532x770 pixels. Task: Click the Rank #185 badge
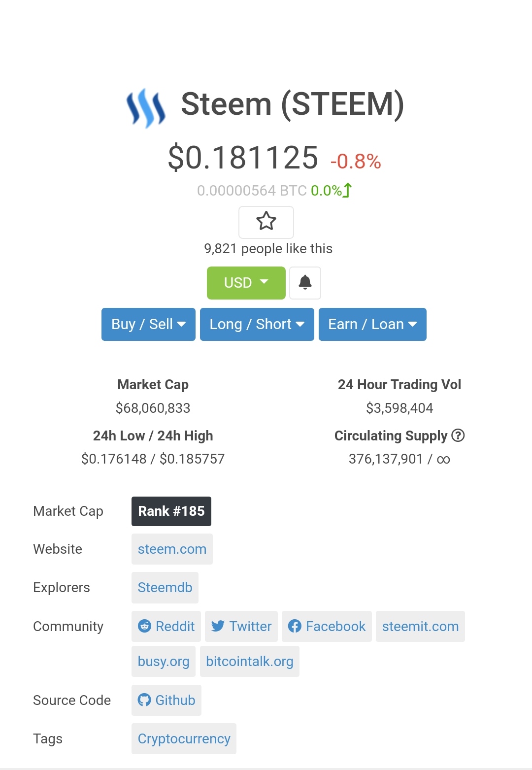click(171, 511)
